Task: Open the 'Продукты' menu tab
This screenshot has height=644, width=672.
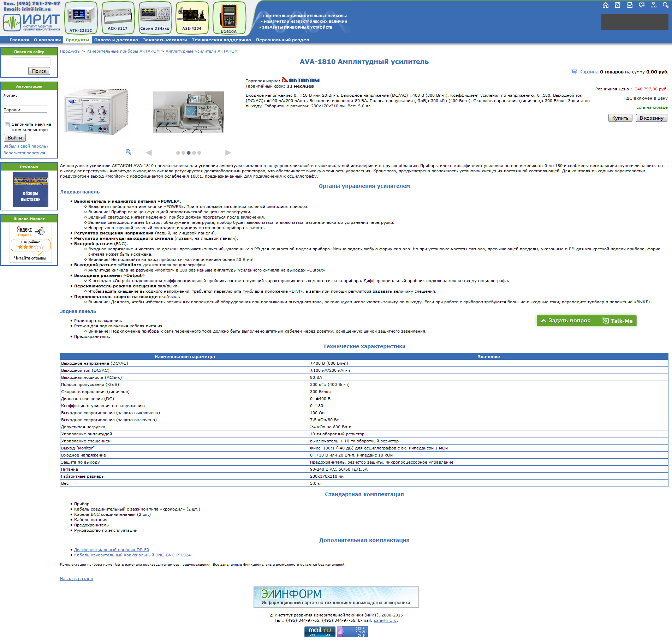Action: pos(77,40)
